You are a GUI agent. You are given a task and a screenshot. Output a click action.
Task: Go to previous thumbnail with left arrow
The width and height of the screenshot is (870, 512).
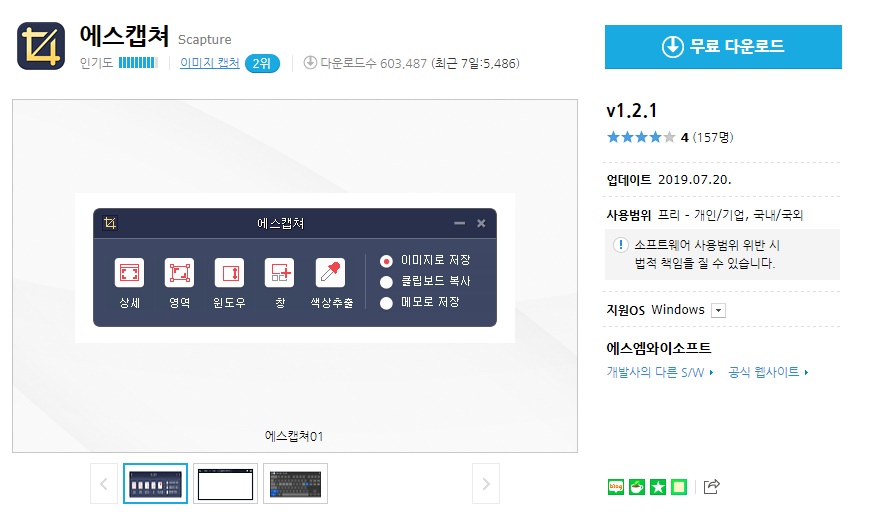tap(104, 484)
